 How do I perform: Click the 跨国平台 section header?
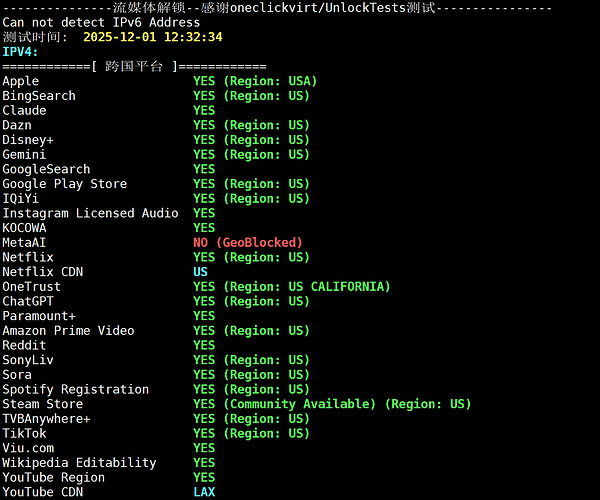click(134, 67)
